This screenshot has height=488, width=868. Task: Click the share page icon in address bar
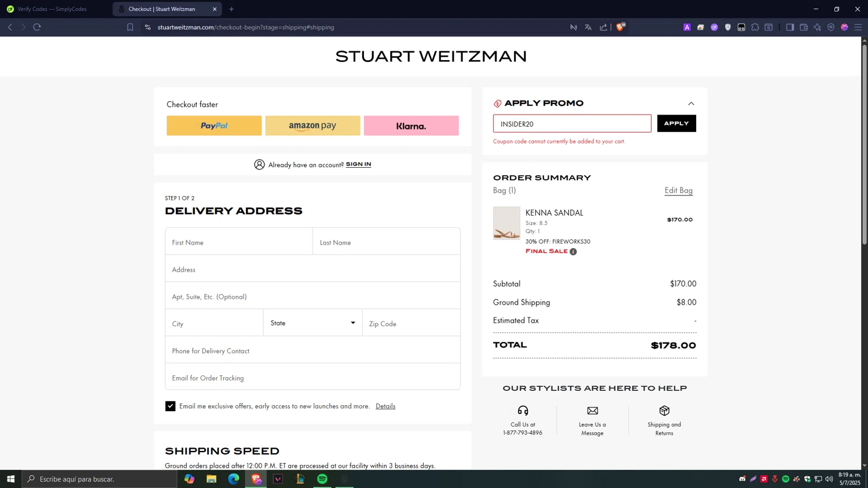pyautogui.click(x=604, y=27)
